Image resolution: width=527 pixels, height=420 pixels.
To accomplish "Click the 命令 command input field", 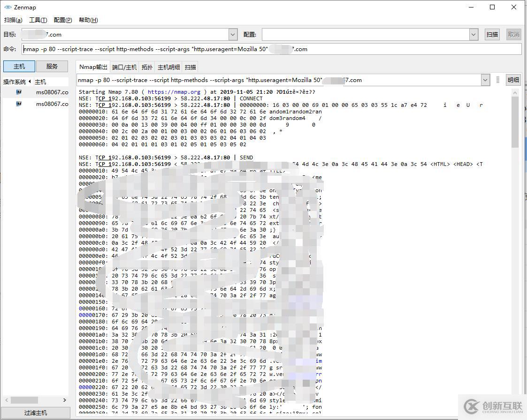I will pyautogui.click(x=272, y=49).
